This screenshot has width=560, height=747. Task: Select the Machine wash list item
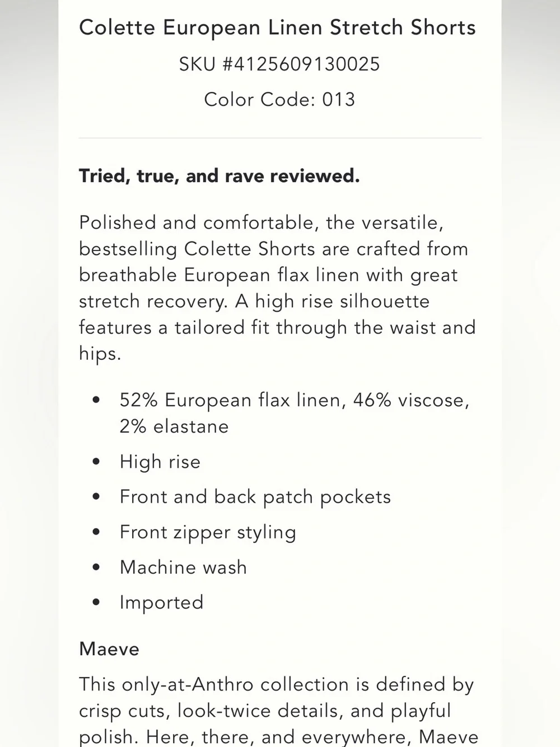click(183, 567)
